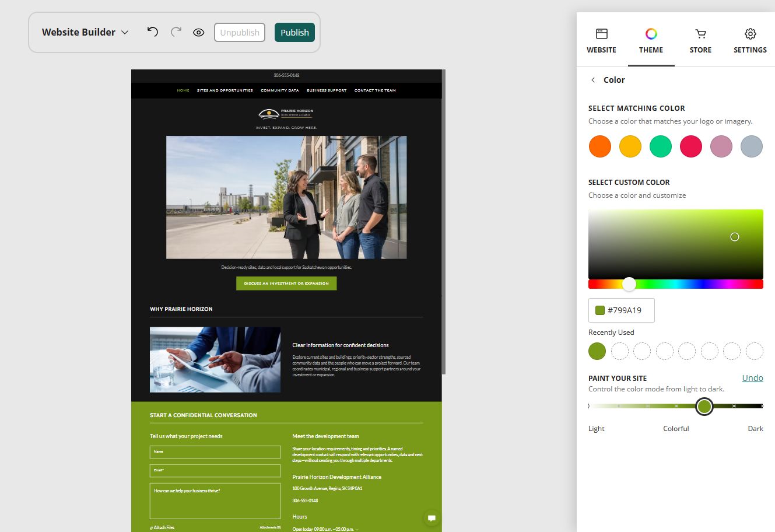Select the mauve matching color swatch
Screen dimensions: 775x532
pos(721,146)
